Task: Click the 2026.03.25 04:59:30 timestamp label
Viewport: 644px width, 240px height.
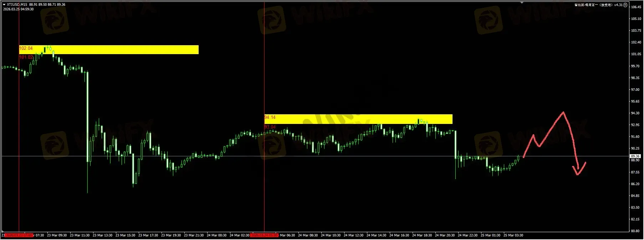Action: [18, 9]
